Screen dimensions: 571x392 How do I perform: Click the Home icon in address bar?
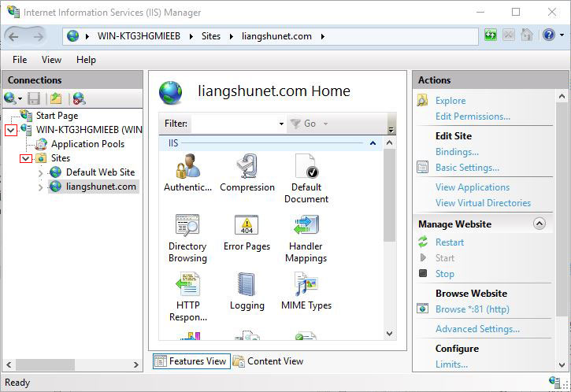click(527, 35)
